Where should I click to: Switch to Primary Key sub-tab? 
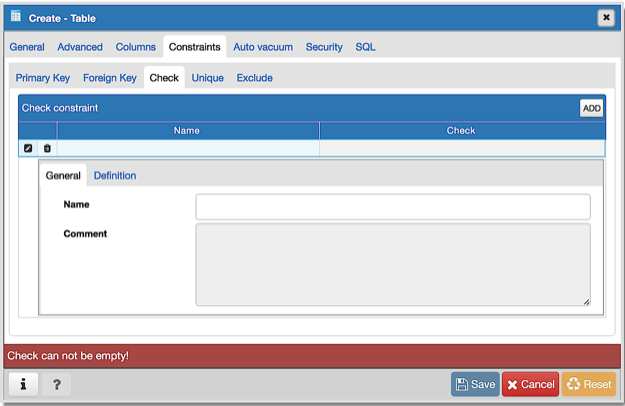point(44,78)
